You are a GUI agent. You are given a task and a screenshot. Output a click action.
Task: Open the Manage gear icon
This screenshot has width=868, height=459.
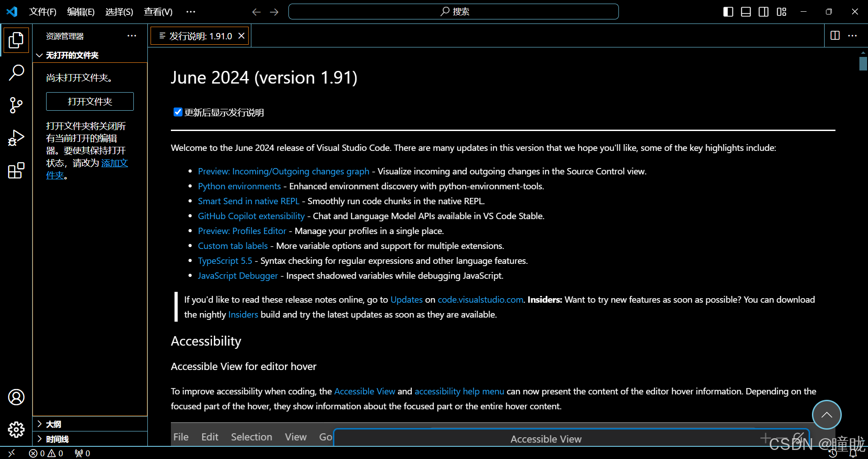coord(16,429)
